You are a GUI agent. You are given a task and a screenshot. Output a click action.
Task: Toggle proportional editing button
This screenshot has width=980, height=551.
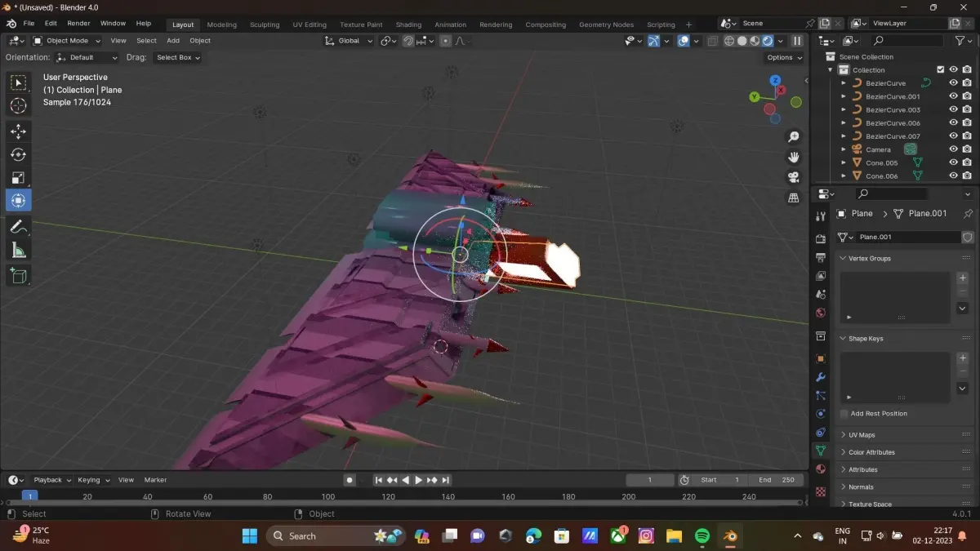click(445, 40)
